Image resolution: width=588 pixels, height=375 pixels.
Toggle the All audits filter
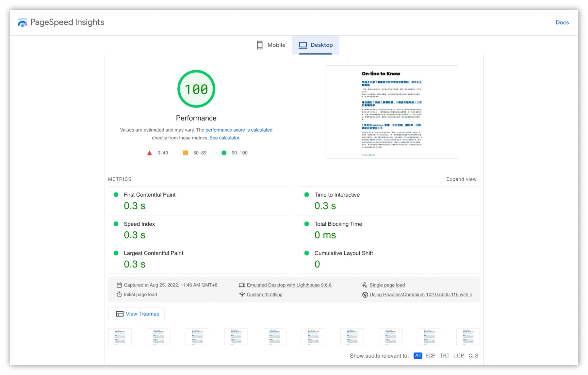coord(418,355)
